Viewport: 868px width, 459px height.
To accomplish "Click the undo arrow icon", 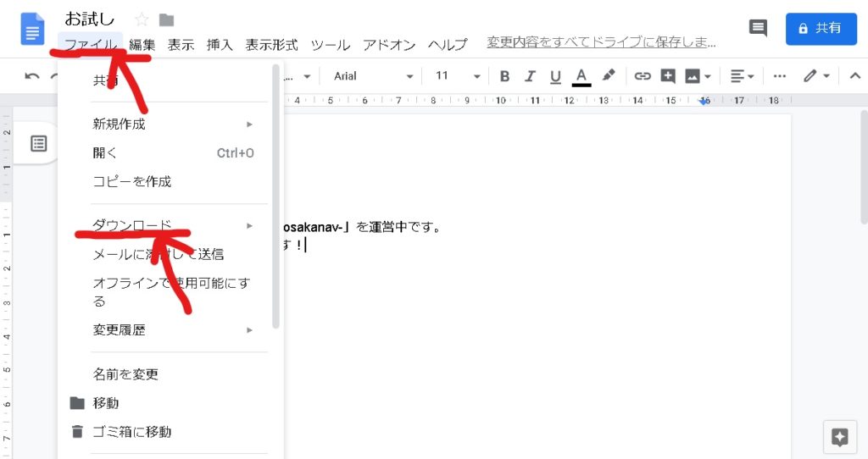I will click(x=32, y=76).
